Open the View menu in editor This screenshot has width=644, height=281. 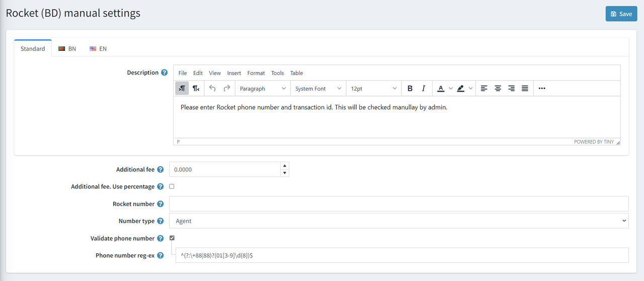(x=215, y=73)
